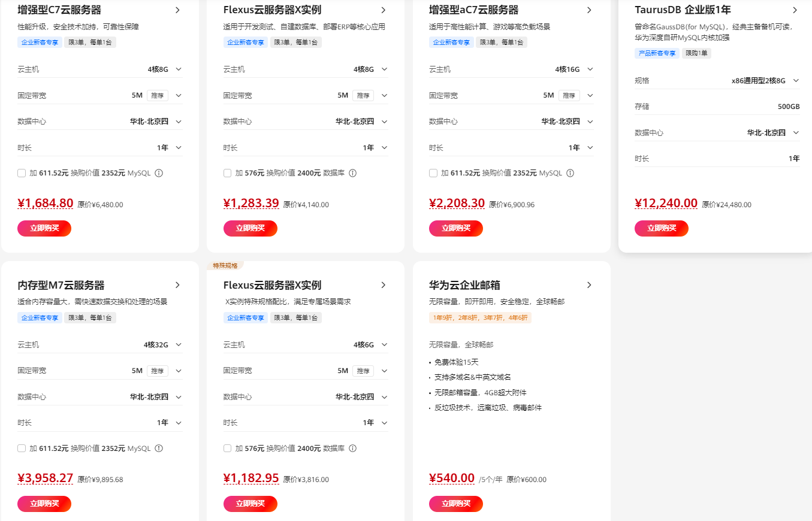Screen dimensions: 812x521
Task: Expand 时长 dropdown in ¥1,283.39 Flexus card
Action: [x=384, y=147]
